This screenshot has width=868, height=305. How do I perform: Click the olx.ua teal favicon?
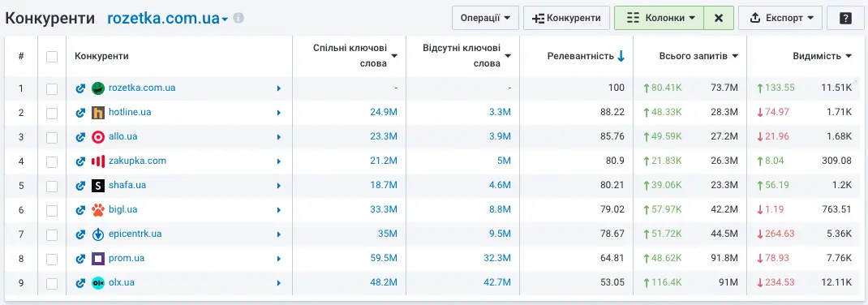click(x=98, y=283)
